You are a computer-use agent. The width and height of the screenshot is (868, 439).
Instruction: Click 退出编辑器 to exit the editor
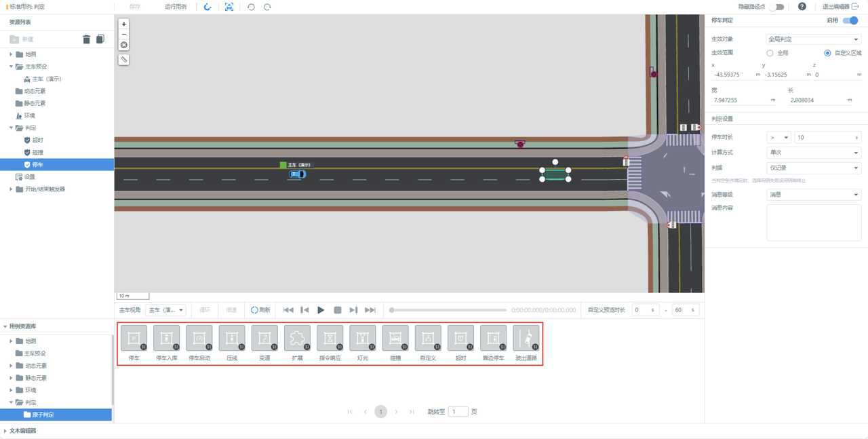[x=840, y=7]
